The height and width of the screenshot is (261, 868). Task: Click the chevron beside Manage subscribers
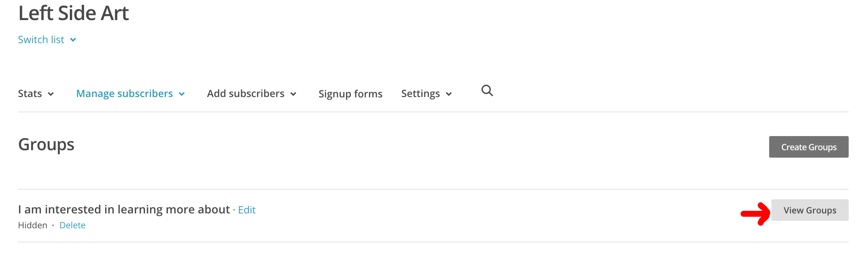click(x=182, y=94)
